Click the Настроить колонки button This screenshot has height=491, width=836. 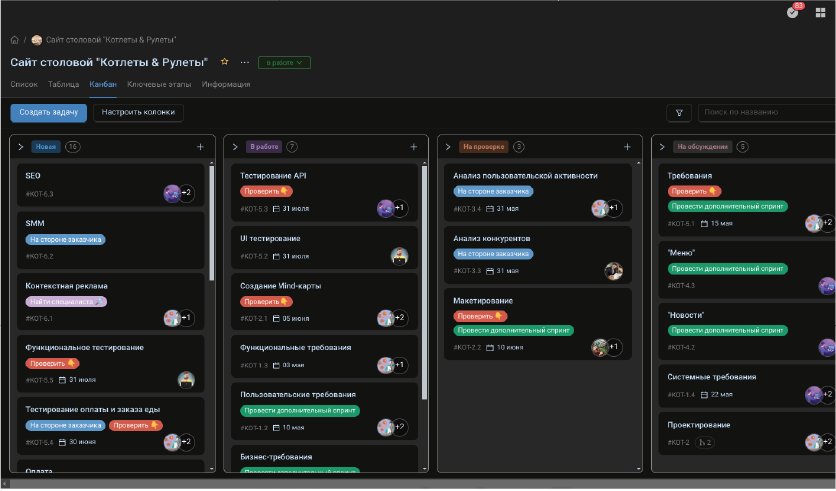pos(138,112)
